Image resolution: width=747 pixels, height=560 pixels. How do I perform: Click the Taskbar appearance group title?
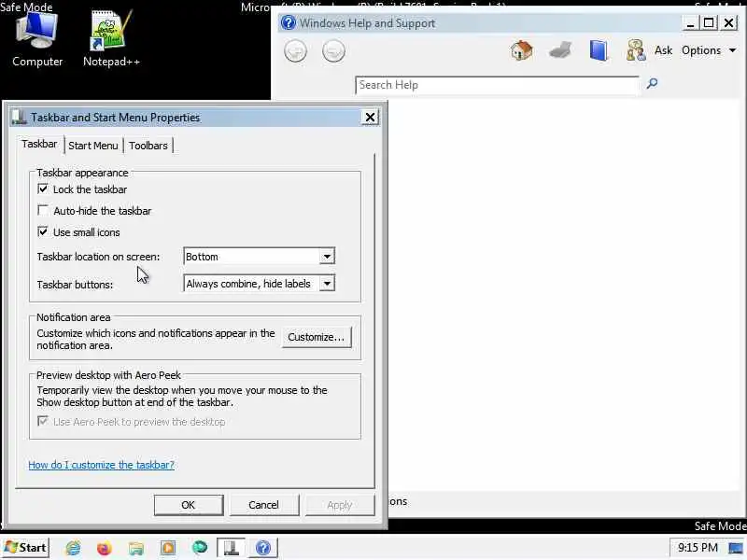point(82,173)
